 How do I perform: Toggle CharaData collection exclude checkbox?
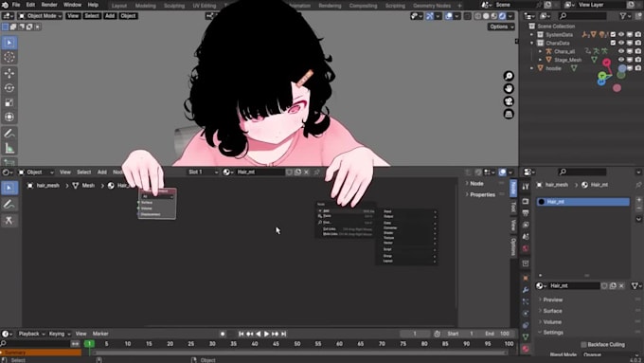tap(613, 43)
